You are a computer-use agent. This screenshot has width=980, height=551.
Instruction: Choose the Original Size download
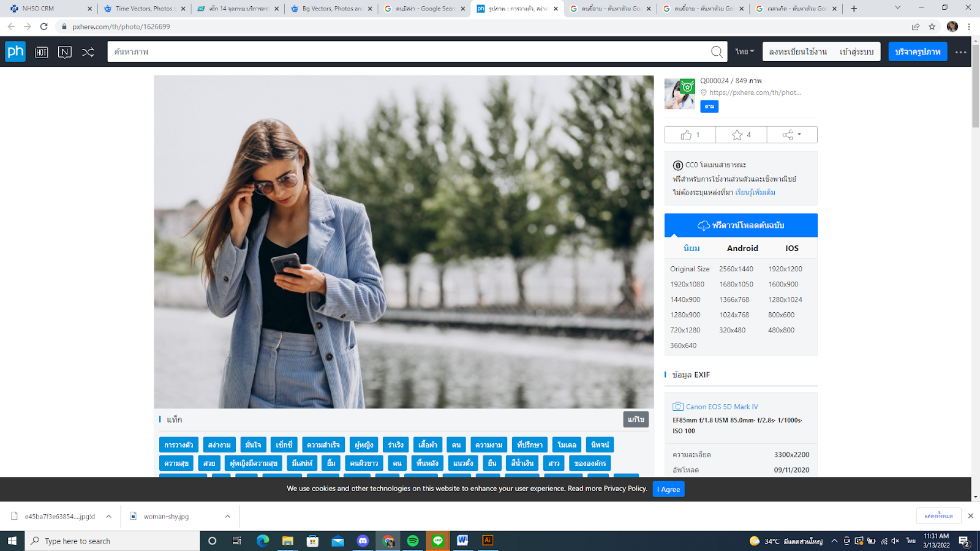pos(690,269)
